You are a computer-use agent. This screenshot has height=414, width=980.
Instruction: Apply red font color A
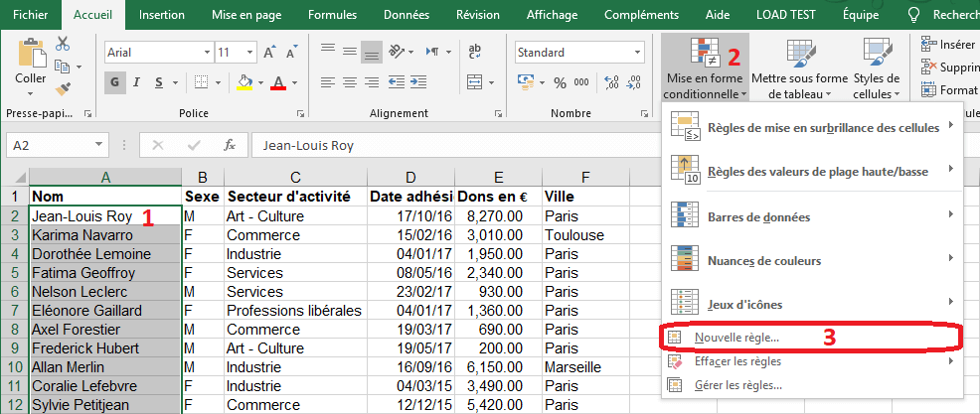(x=278, y=82)
